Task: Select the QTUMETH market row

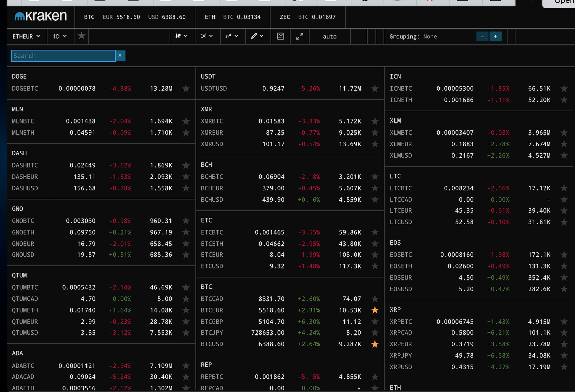Action: 101,310
